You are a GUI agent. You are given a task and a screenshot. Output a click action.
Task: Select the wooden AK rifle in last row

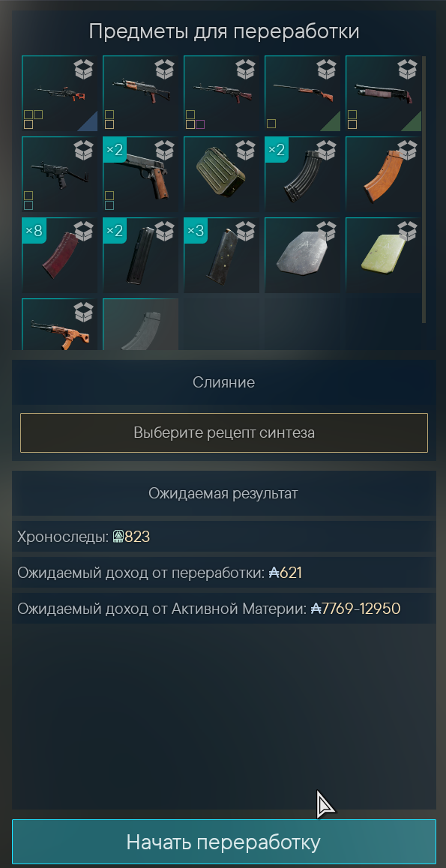pos(60,325)
